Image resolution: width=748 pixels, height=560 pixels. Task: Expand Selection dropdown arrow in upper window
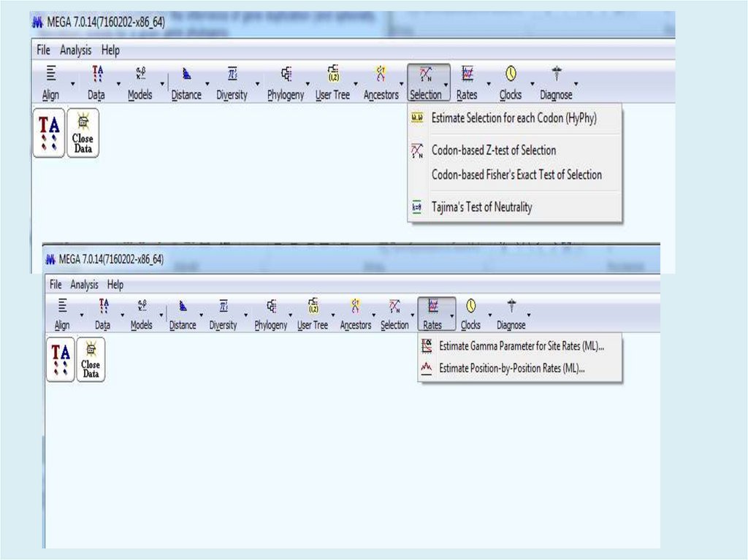[x=446, y=85]
